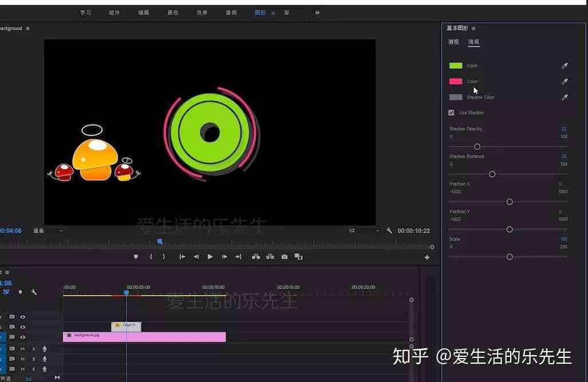Image resolution: width=588 pixels, height=382 pixels.
Task: Click the Position X slider handle
Action: click(x=509, y=202)
